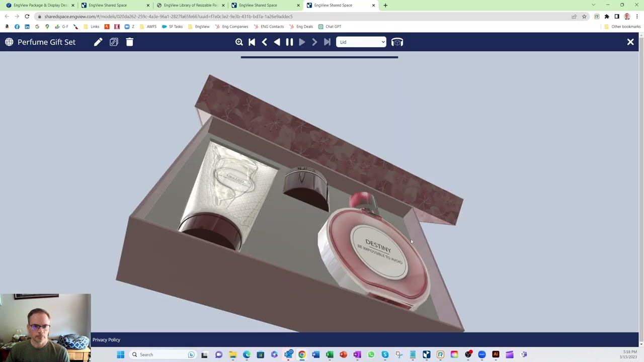
Task: Click the 3D box view icon
Action: (397, 42)
